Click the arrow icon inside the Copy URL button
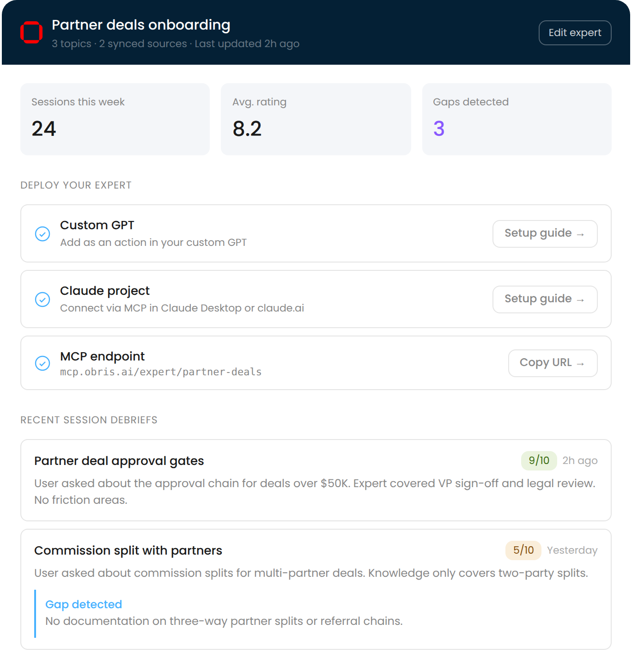The height and width of the screenshot is (672, 632). coord(581,363)
